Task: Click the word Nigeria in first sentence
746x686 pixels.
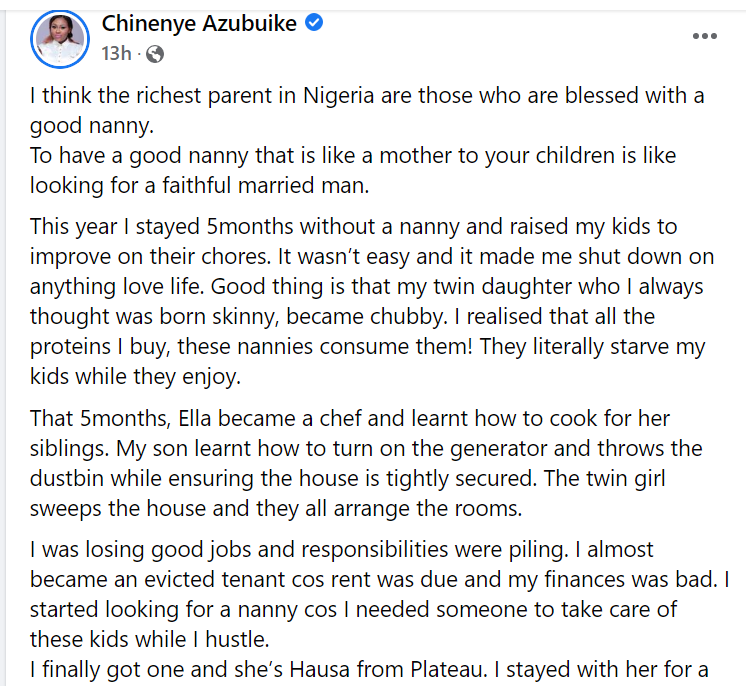Action: [339, 96]
